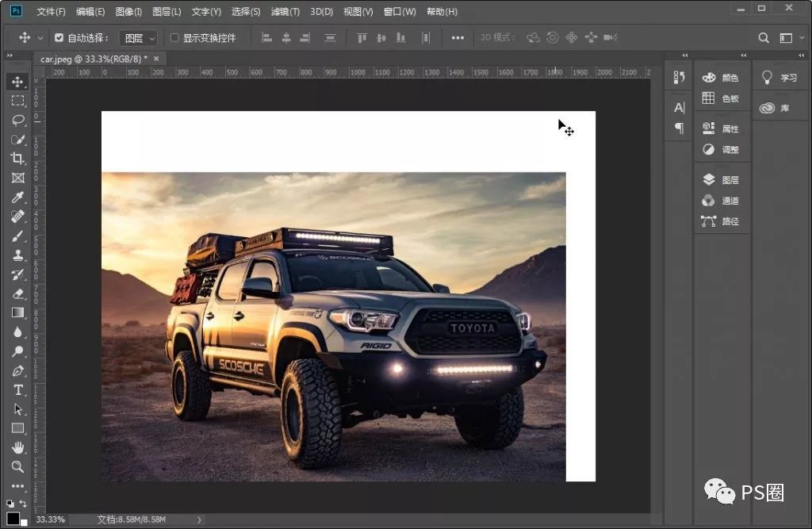812x529 pixels.
Task: Expand the Move tool preset picker arrow
Action: (x=40, y=38)
